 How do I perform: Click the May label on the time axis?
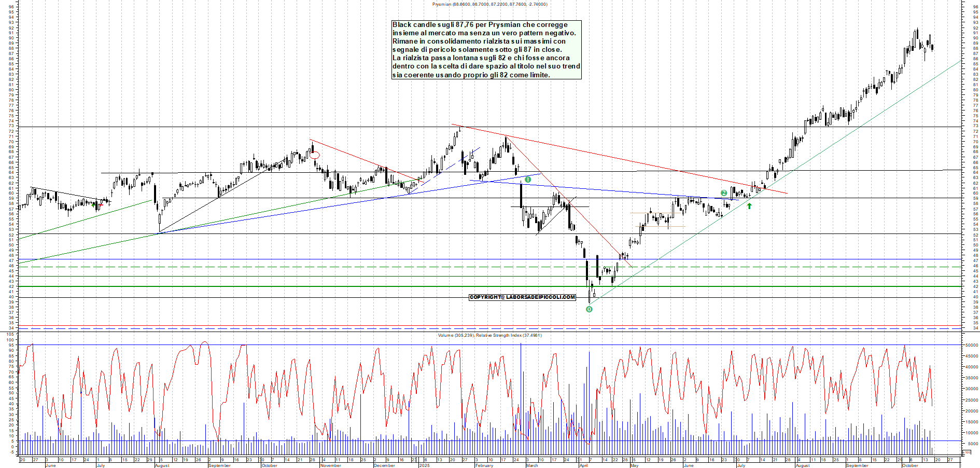[x=634, y=465]
